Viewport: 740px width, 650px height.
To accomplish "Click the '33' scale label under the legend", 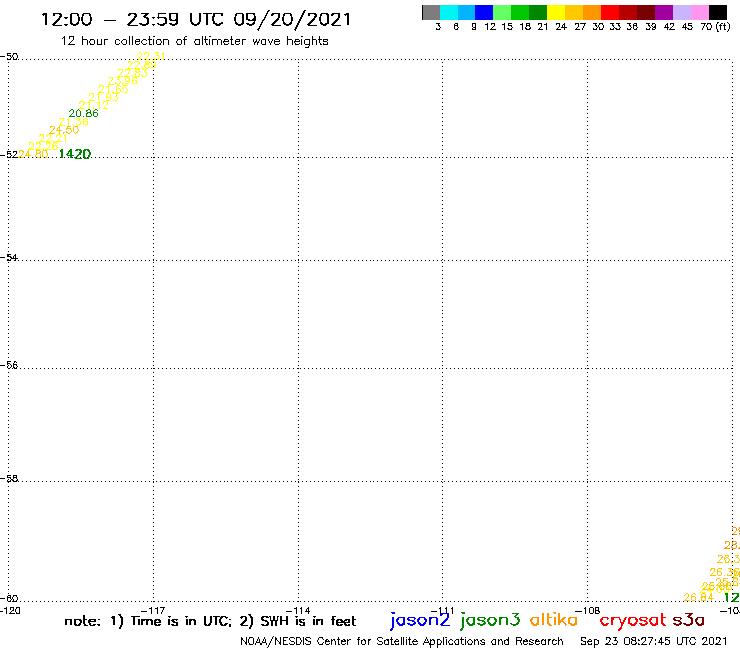I will 614,27.
